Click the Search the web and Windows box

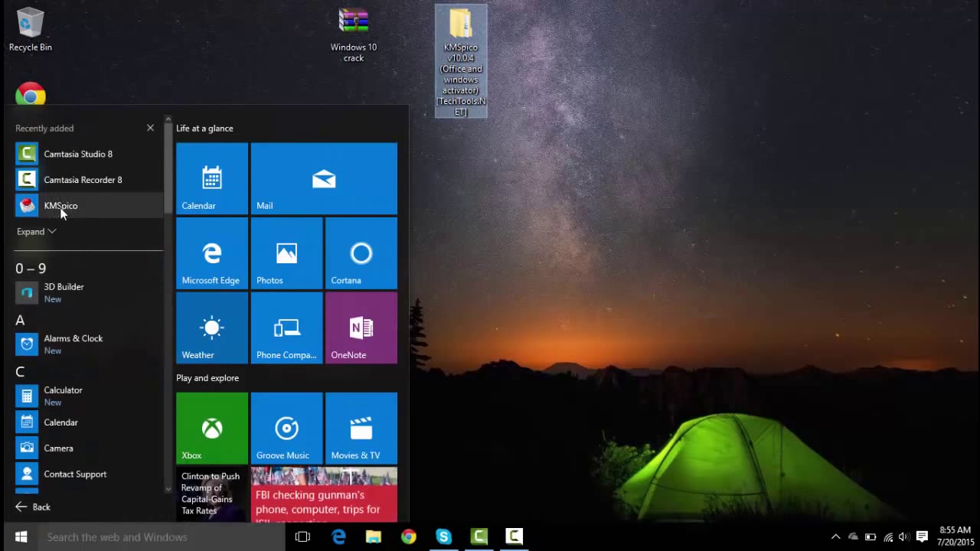[161, 536]
